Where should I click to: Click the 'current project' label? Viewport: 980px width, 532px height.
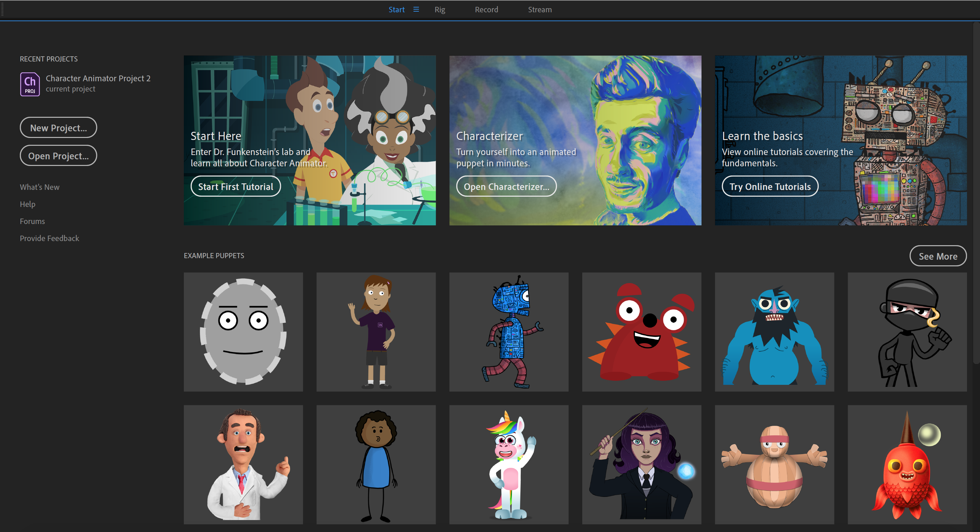coord(70,89)
